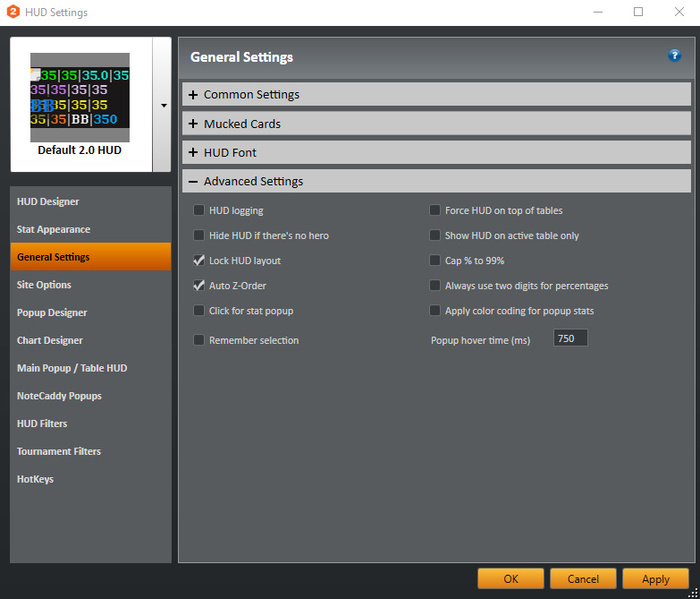Check Apply color coding for popup stats
The height and width of the screenshot is (599, 700).
434,310
